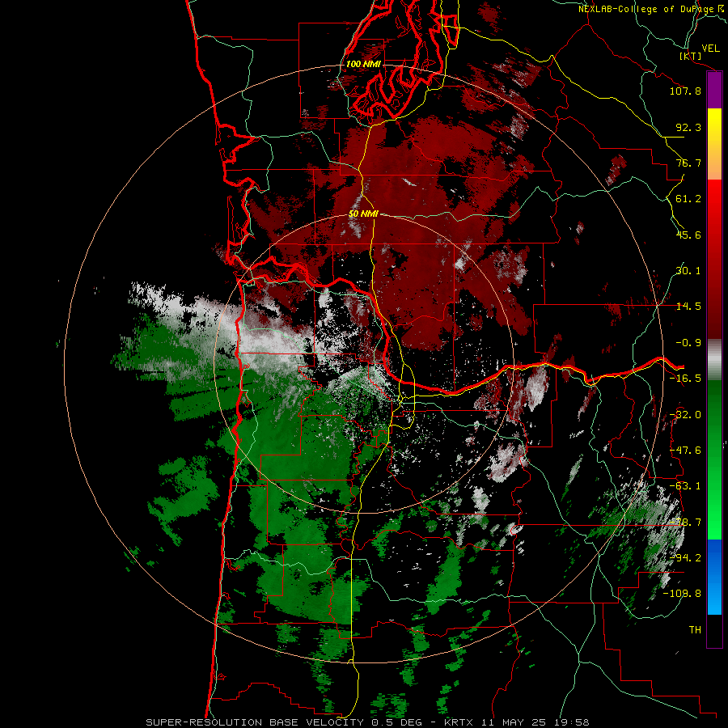Click the -32.0 scale value
Image resolution: width=728 pixels, height=728 pixels.
tap(685, 415)
